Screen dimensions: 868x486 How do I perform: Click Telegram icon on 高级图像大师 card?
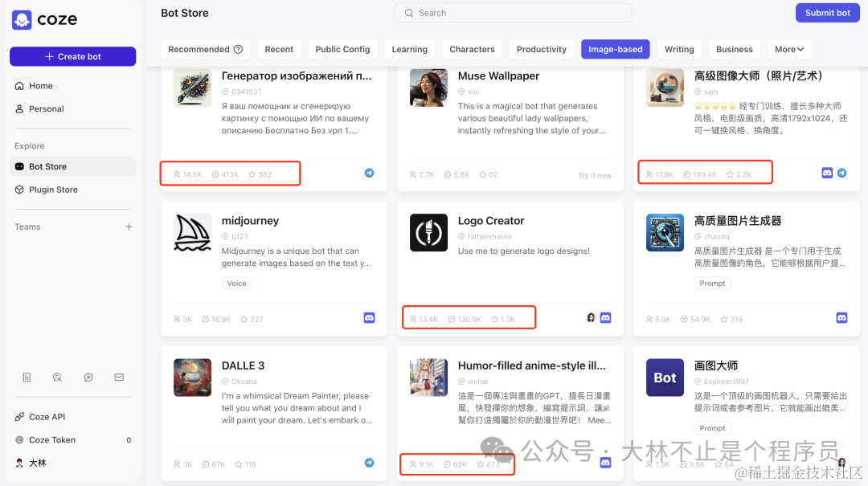pos(842,174)
